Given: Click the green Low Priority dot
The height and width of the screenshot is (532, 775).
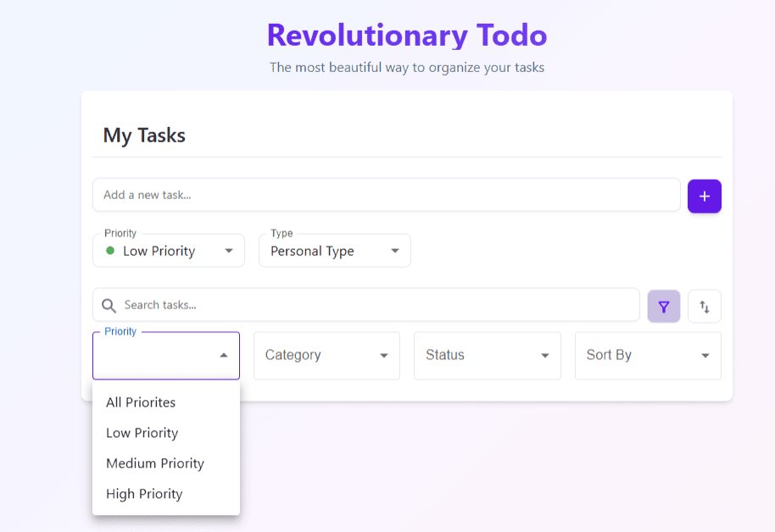Looking at the screenshot, I should tap(110, 251).
